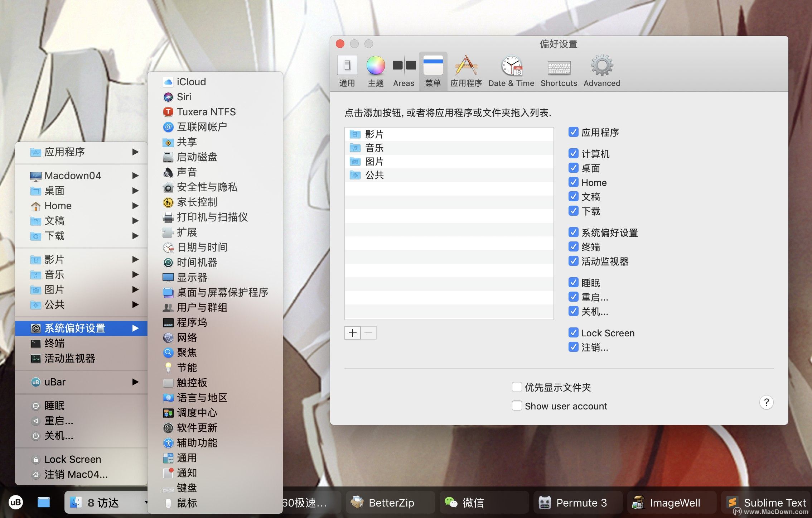Choose 日期与时间 in the preferences submenu
The image size is (812, 518).
click(x=202, y=247)
